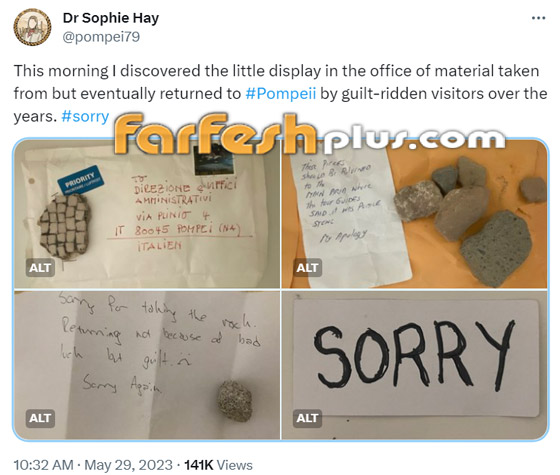View the large SORRY sign image
This screenshot has width=560, height=475.
pyautogui.click(x=414, y=365)
